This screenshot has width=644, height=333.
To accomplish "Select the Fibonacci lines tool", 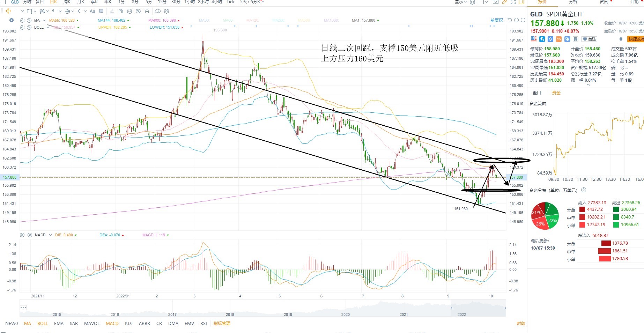I will (55, 11).
